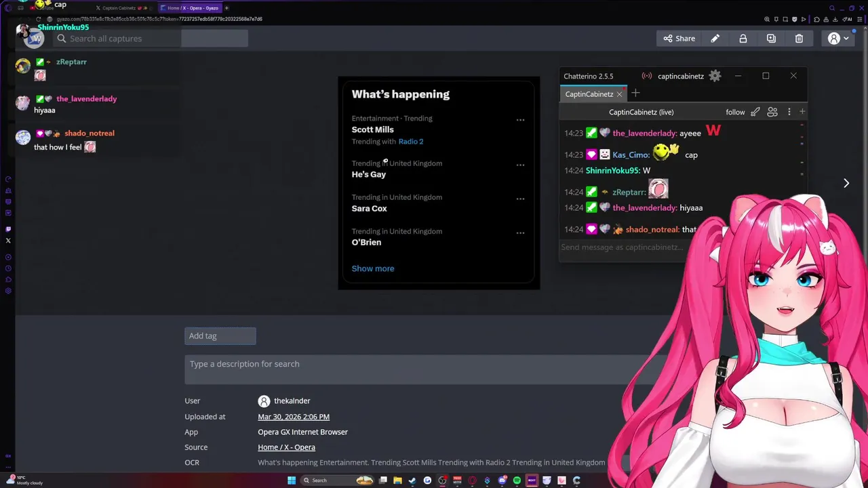Viewport: 868px width, 488px height.
Task: Open the AI assistant button in toolbar
Action: [x=847, y=19]
